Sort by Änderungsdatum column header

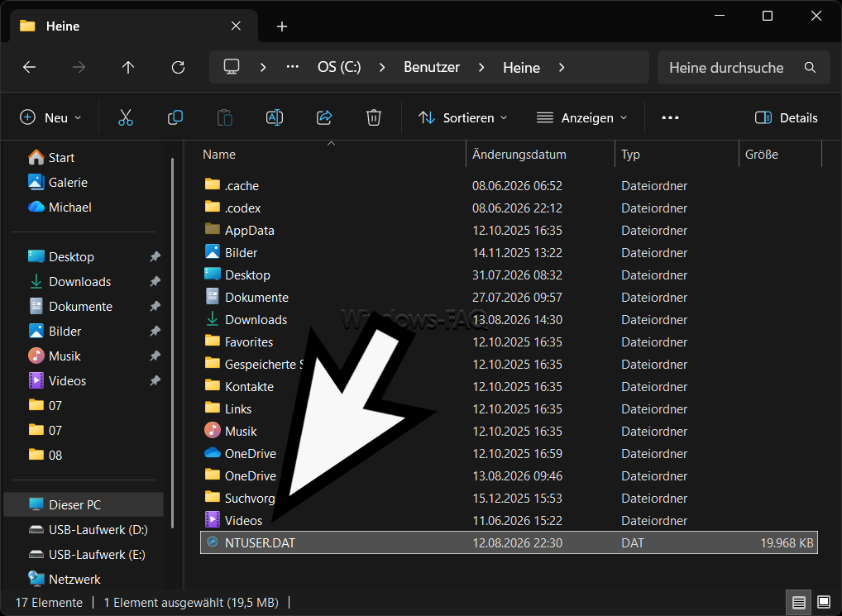click(x=540, y=155)
